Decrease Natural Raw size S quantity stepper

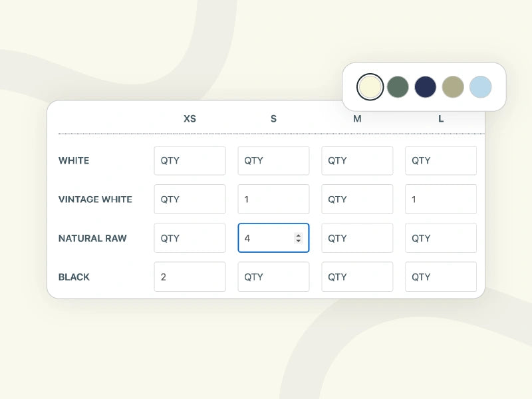click(299, 241)
